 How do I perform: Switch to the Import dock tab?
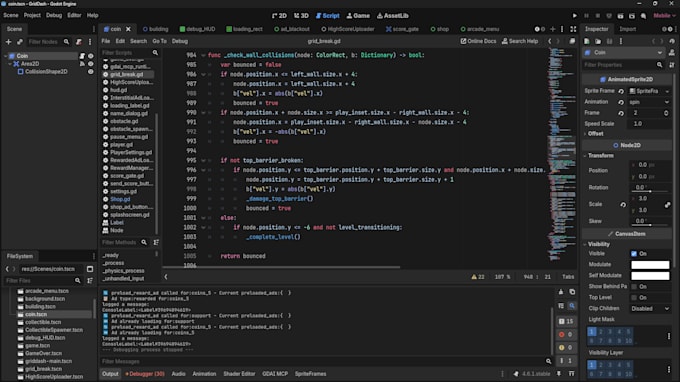[x=628, y=29]
